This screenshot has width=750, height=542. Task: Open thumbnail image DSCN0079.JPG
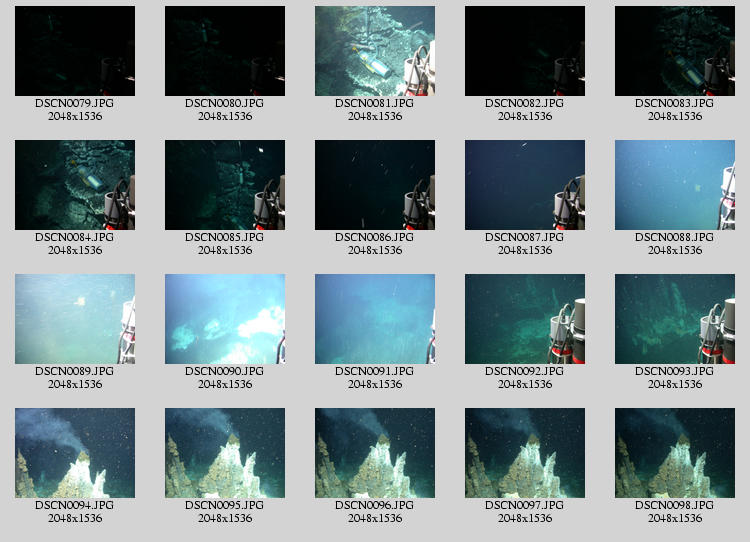point(75,51)
